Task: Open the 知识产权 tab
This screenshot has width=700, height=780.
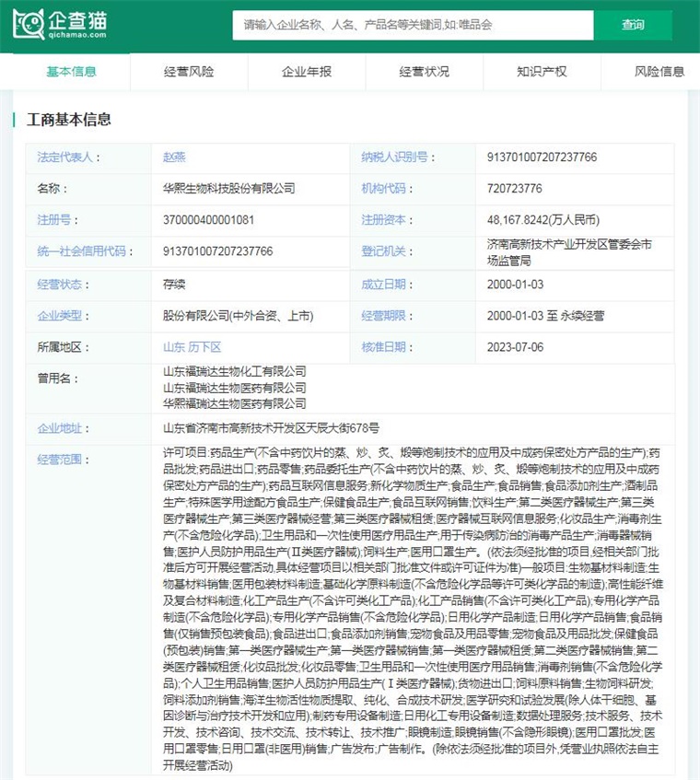Action: click(542, 72)
